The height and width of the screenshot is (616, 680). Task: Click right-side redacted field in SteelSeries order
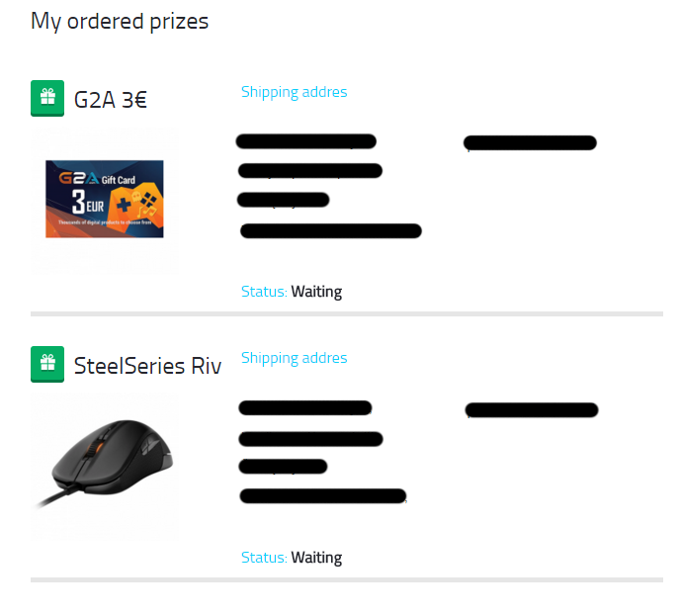[x=532, y=410]
